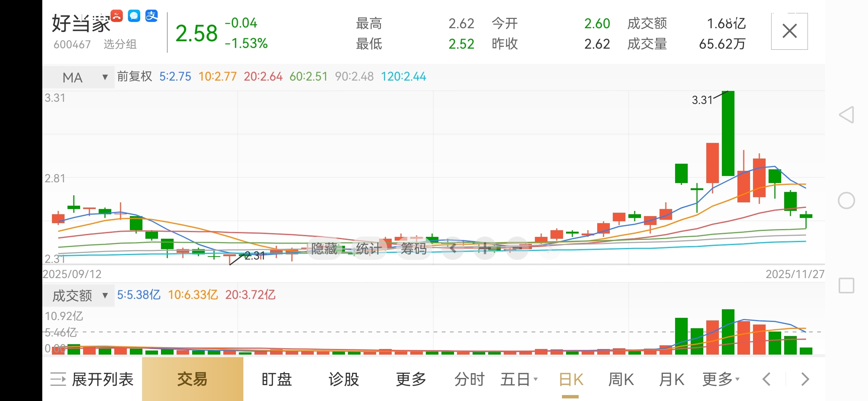Toggle the 隐藏 hide overlay button
This screenshot has width=868, height=401.
pyautogui.click(x=324, y=248)
